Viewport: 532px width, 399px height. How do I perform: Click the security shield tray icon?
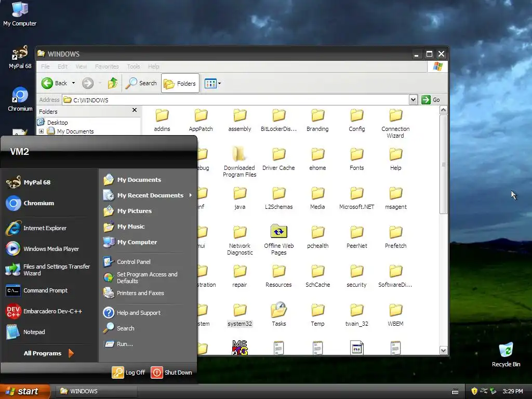pyautogui.click(x=474, y=391)
